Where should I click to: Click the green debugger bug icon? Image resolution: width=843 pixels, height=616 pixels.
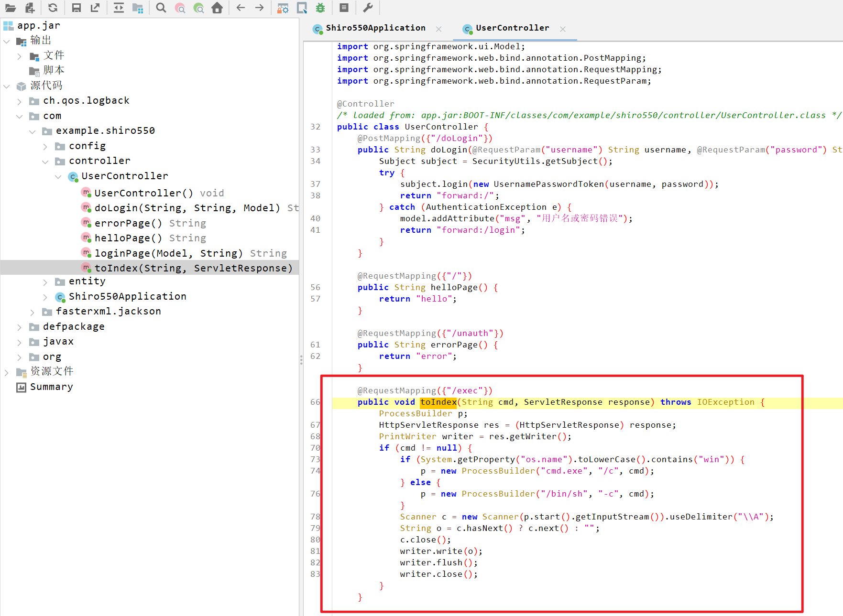tap(320, 8)
